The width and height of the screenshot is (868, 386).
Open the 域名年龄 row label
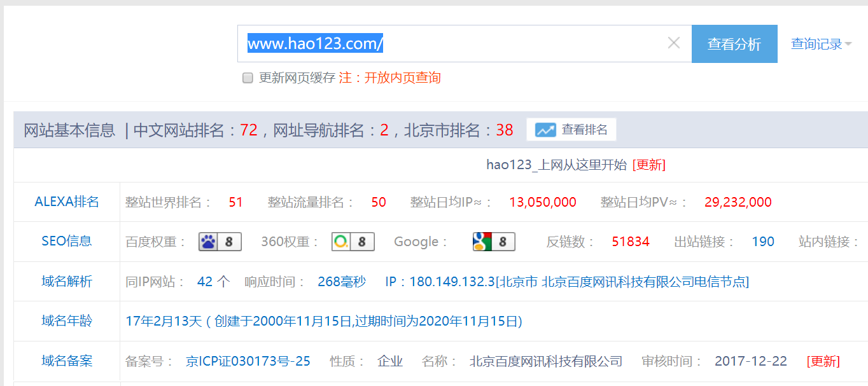coord(67,321)
